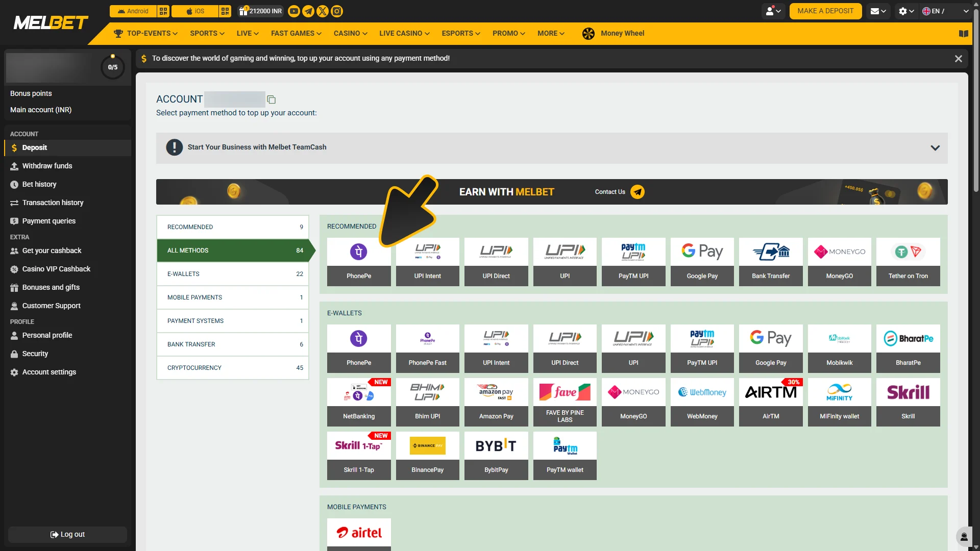
Task: Choose Bank Transfer in Recommended
Action: coord(771,262)
